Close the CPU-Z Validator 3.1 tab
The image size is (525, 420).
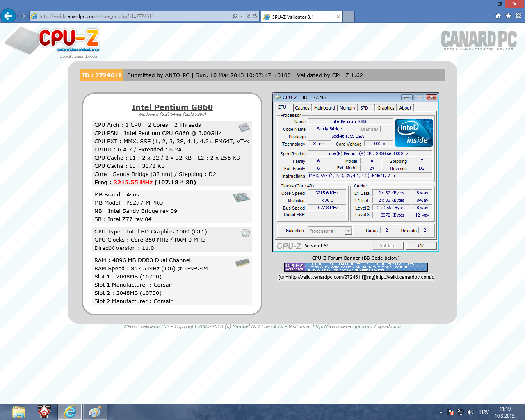click(x=338, y=17)
